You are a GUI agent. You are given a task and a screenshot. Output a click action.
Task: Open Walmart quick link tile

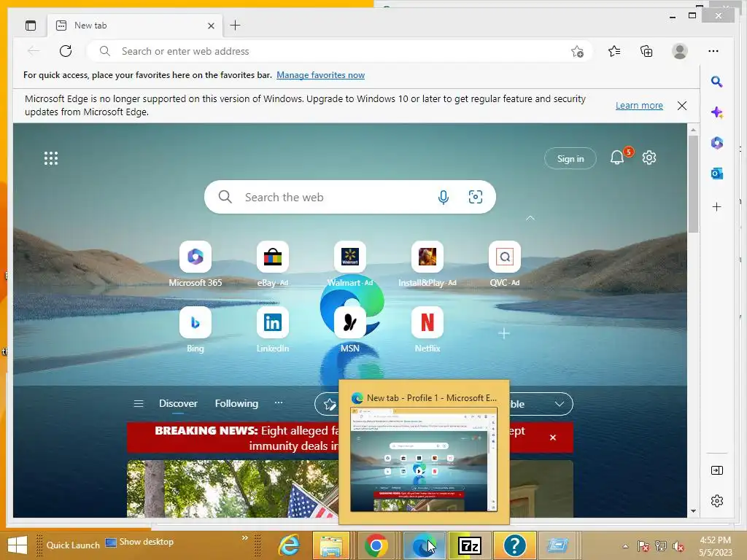[x=349, y=257]
